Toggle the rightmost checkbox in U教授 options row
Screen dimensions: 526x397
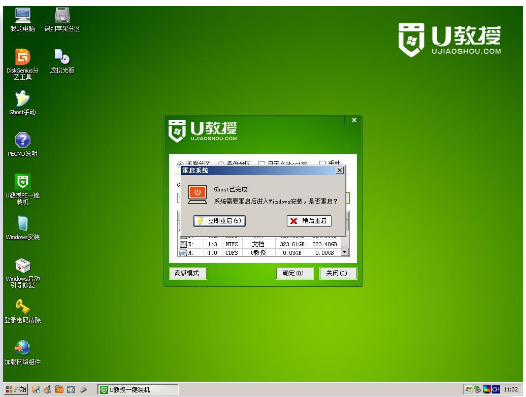pos(322,163)
